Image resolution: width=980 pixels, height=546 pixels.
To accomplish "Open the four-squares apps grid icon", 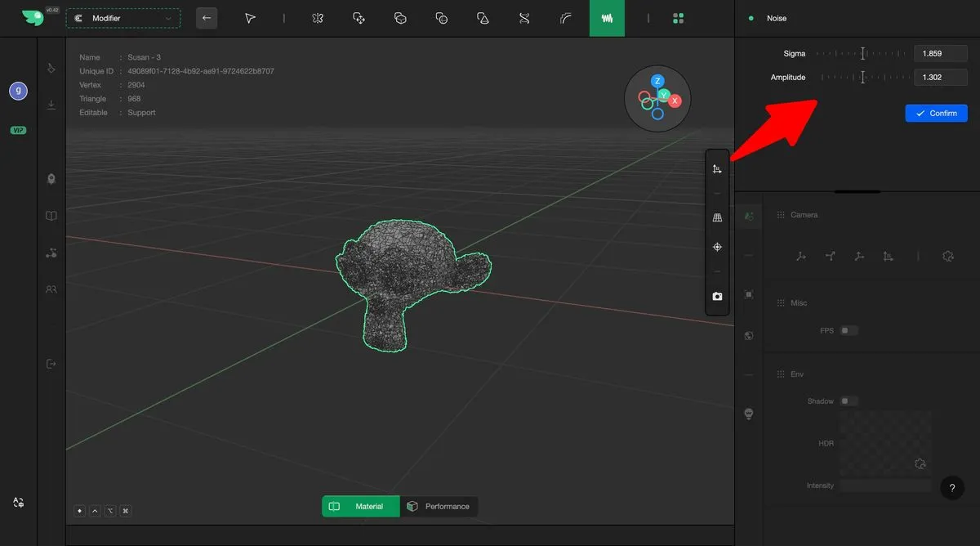I will (678, 18).
